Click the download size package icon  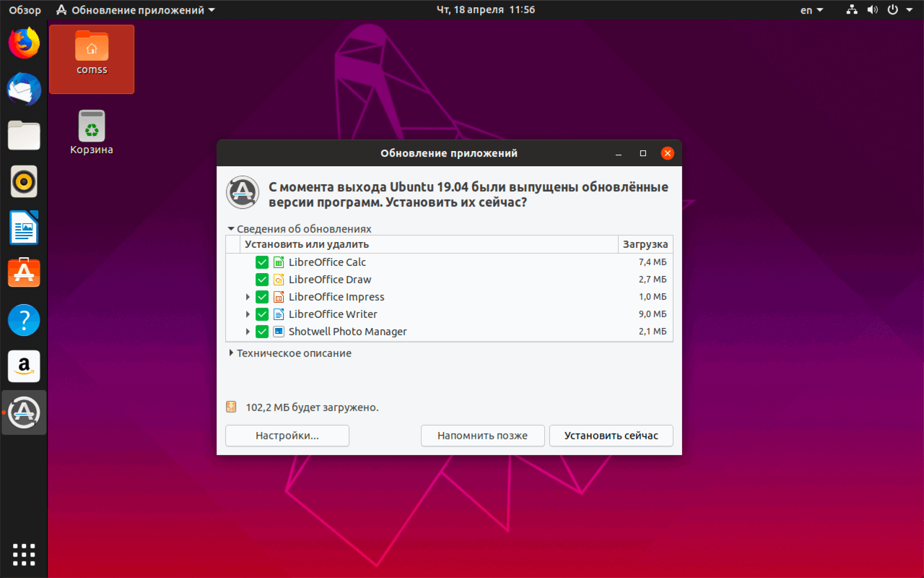coord(231,407)
